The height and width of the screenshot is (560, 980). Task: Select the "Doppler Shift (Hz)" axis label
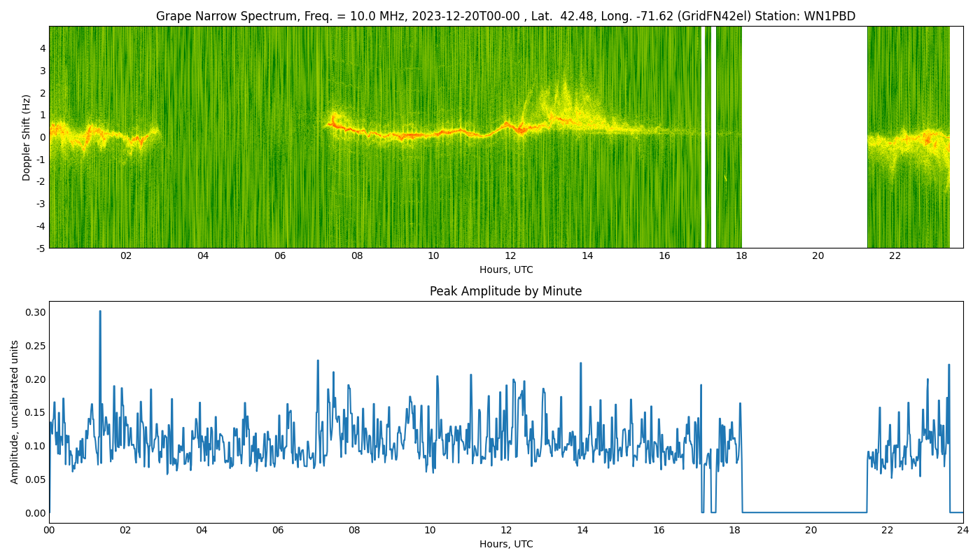click(27, 137)
